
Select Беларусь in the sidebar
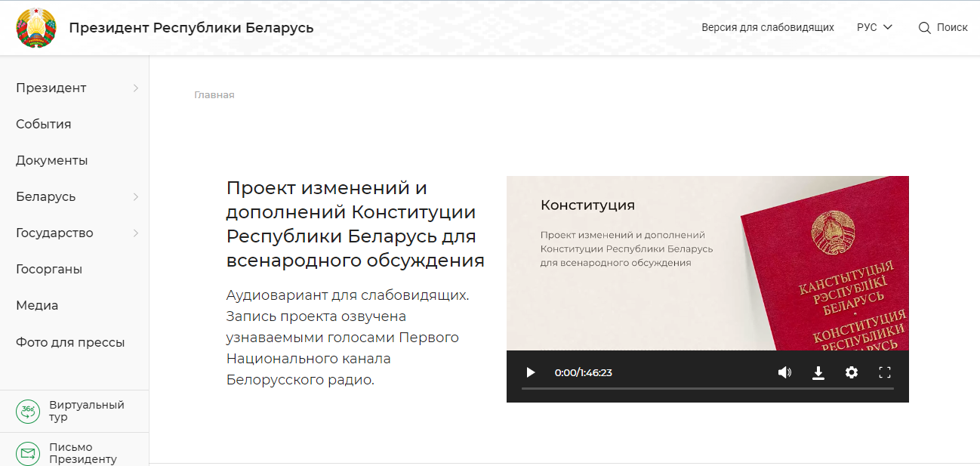click(46, 196)
